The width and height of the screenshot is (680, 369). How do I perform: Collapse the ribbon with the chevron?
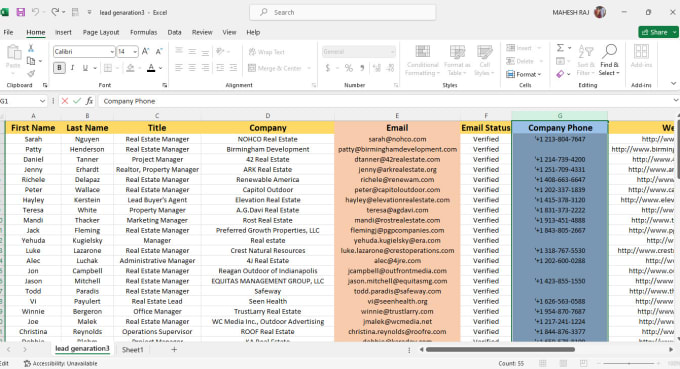[x=673, y=83]
